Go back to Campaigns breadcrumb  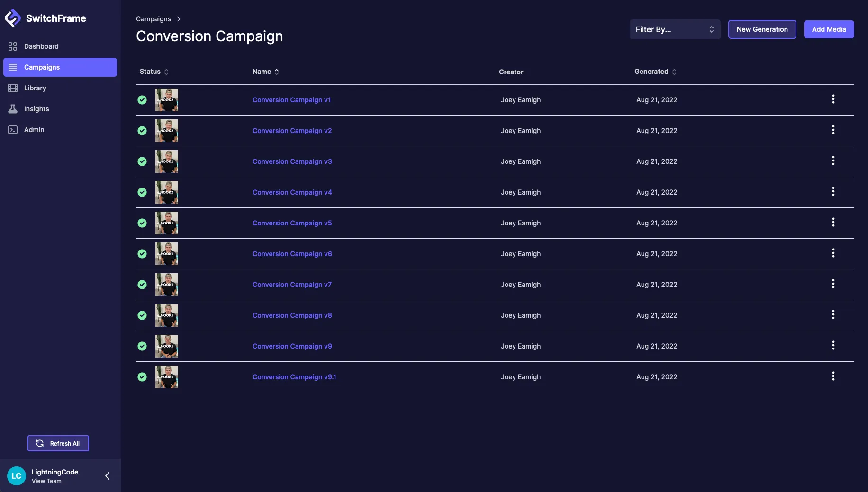click(x=154, y=19)
